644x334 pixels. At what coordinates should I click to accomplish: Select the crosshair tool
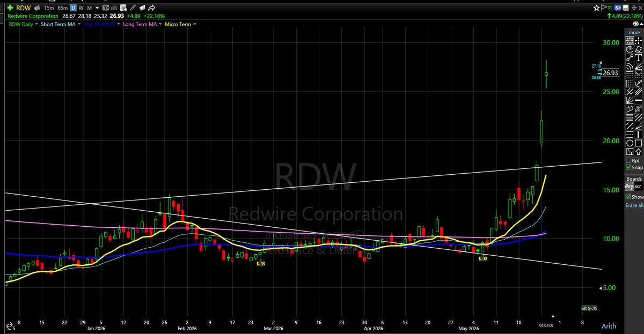point(639,41)
